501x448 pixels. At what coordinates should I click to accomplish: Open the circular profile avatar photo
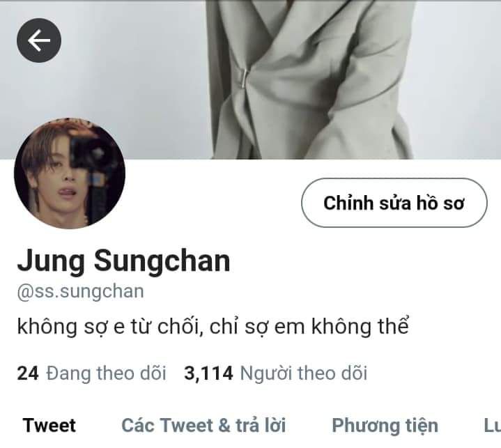click(x=70, y=173)
